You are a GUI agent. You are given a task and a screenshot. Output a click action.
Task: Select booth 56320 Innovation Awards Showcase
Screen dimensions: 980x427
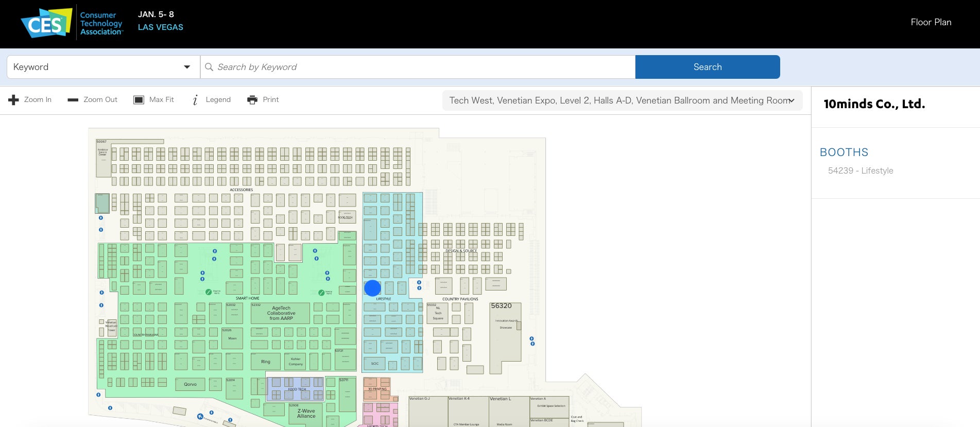coord(505,337)
